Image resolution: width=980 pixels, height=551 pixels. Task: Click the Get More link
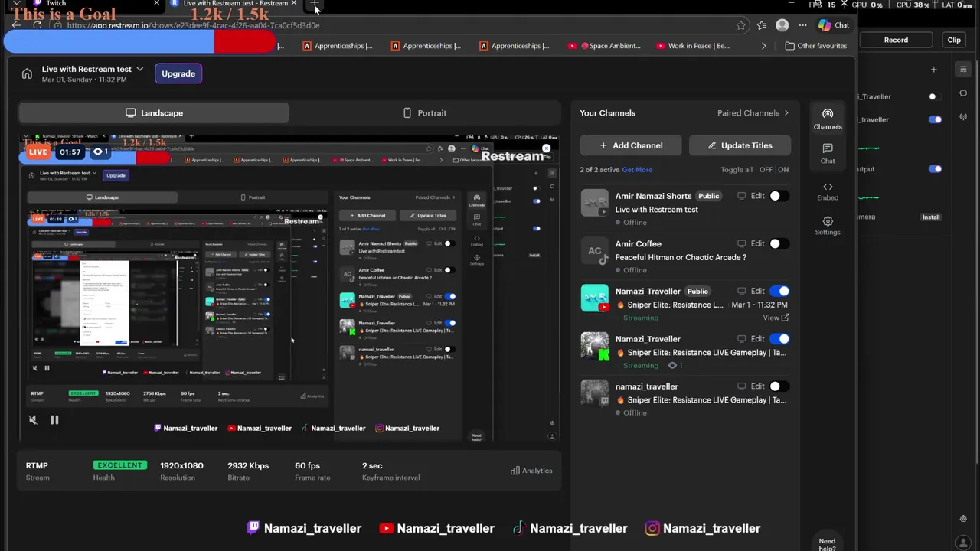[x=637, y=170]
